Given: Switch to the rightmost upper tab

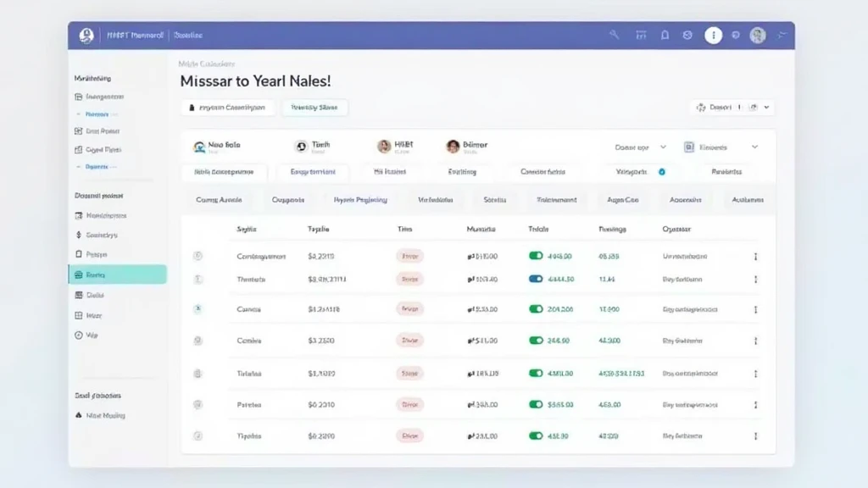Looking at the screenshot, I should click(726, 172).
